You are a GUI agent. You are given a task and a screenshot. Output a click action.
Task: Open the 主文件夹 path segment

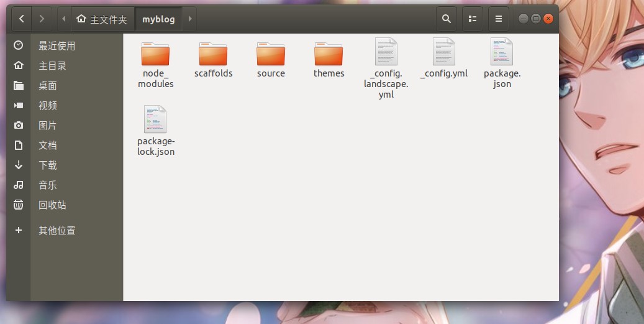[102, 19]
